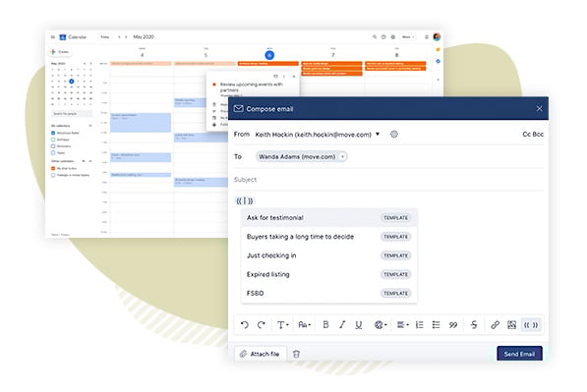
Task: Open the text size T dropdown
Action: point(282,324)
